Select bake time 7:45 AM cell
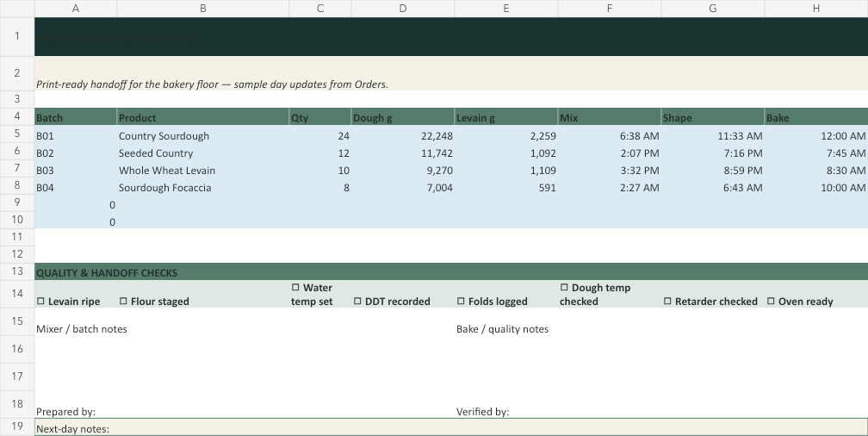The width and height of the screenshot is (868, 436). pos(816,152)
